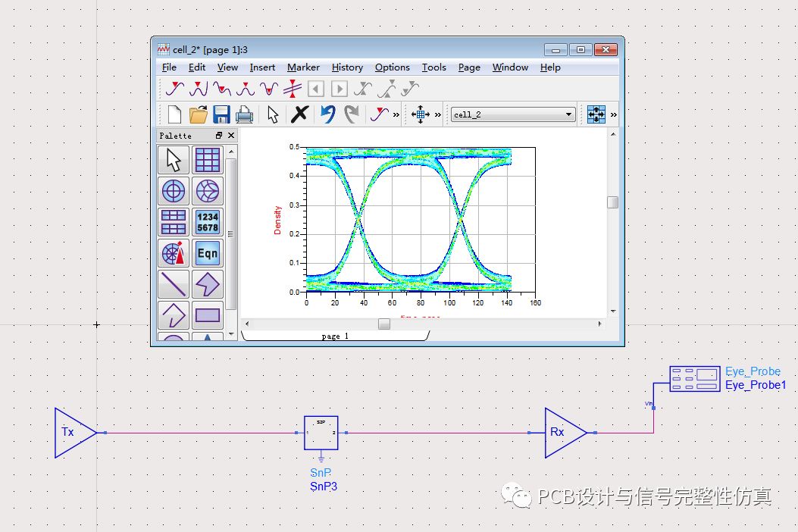Select the Stacked plot palette icon
The width and height of the screenshot is (798, 532).
[174, 223]
